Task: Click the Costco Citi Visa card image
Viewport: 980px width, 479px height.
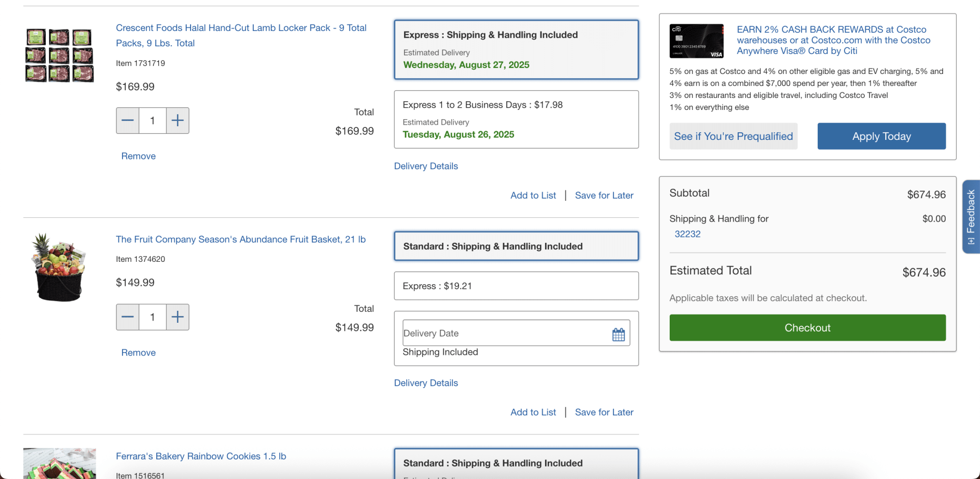Action: (x=696, y=41)
